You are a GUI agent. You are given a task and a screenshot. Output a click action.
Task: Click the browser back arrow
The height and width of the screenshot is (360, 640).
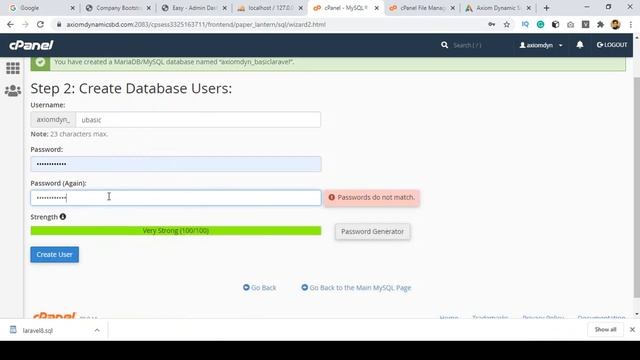(10, 24)
